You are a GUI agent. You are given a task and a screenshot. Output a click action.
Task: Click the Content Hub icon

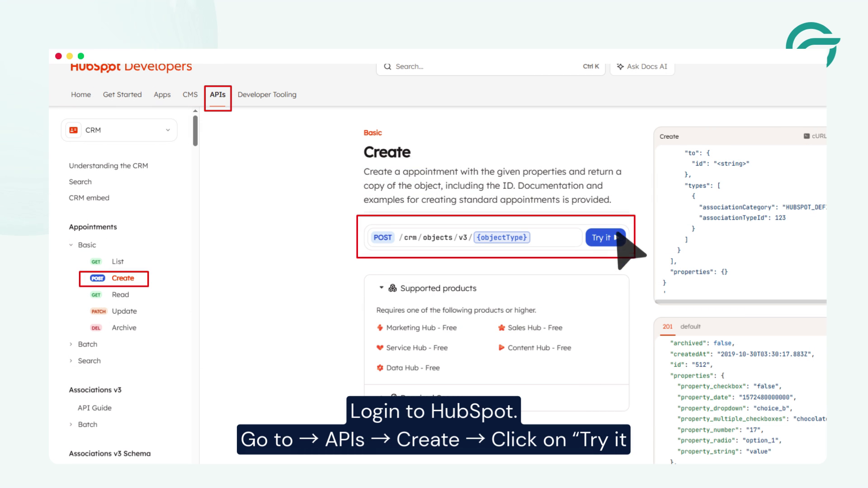coord(501,347)
